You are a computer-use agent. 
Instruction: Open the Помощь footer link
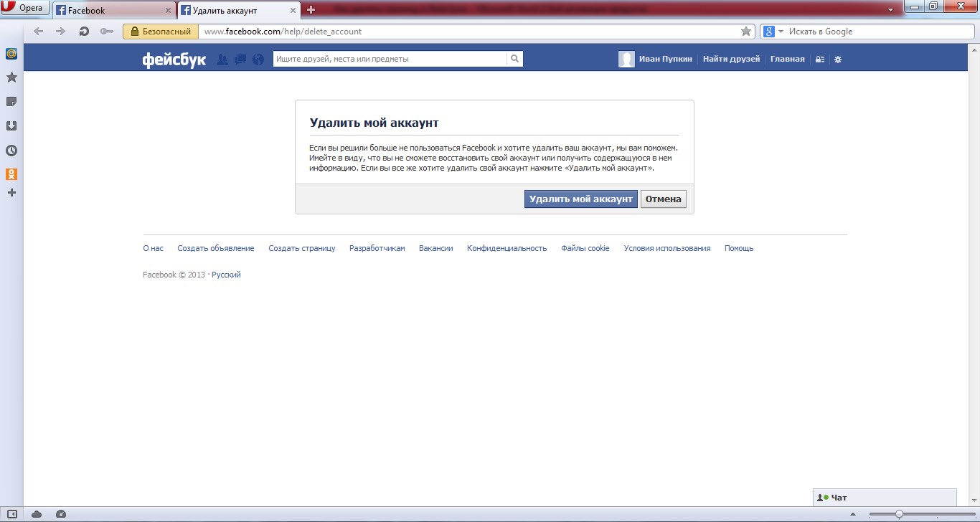[739, 248]
